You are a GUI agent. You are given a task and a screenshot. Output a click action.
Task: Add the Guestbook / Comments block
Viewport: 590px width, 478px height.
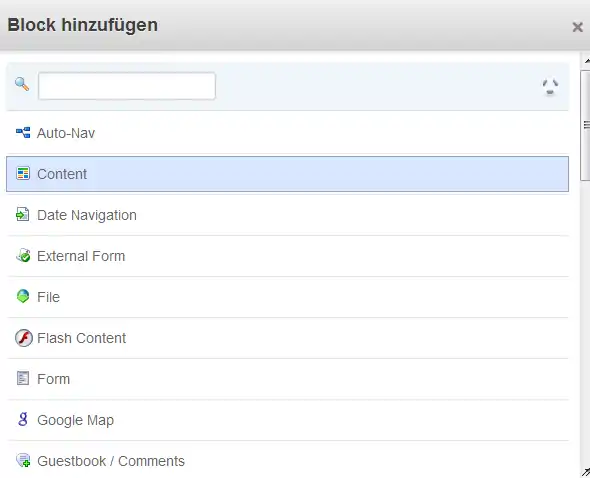point(287,460)
